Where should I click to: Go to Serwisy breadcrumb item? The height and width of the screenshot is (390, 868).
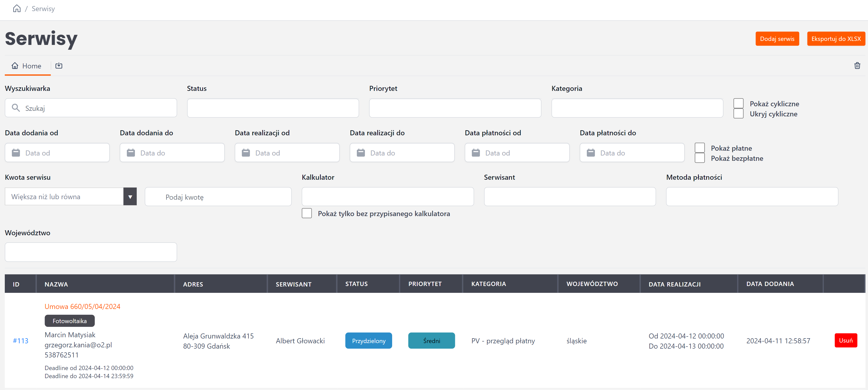click(x=43, y=8)
